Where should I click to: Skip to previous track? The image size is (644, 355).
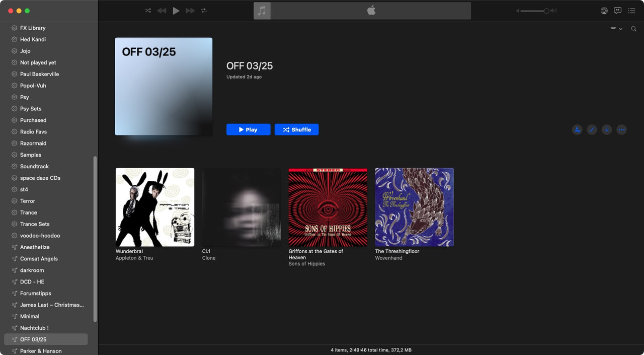(x=162, y=11)
